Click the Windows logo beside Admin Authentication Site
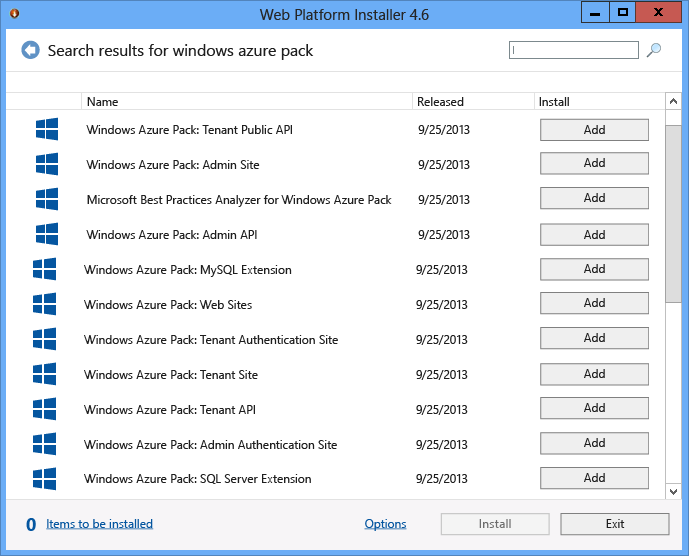This screenshot has width=689, height=556. 44,444
